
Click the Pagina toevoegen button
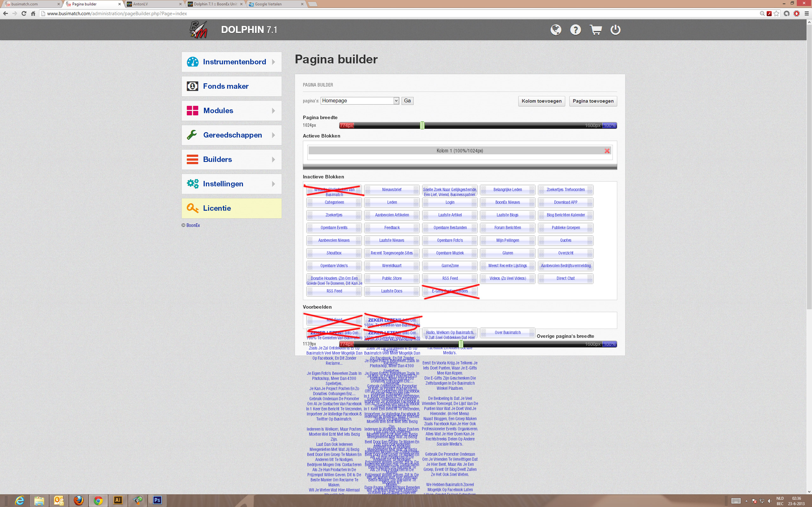(x=593, y=101)
